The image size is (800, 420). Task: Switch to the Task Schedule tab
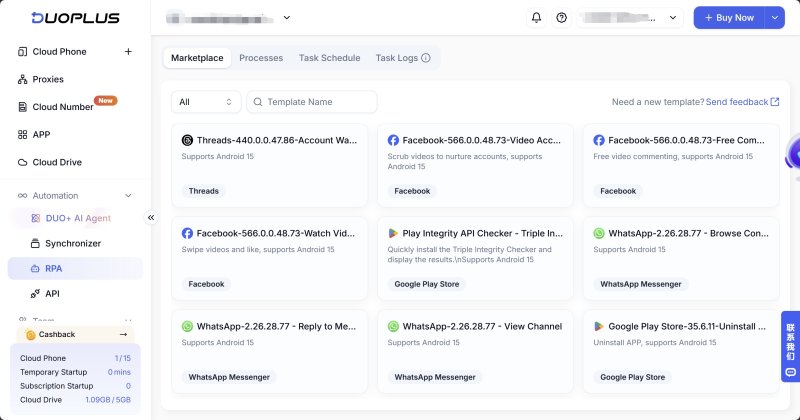click(x=330, y=58)
